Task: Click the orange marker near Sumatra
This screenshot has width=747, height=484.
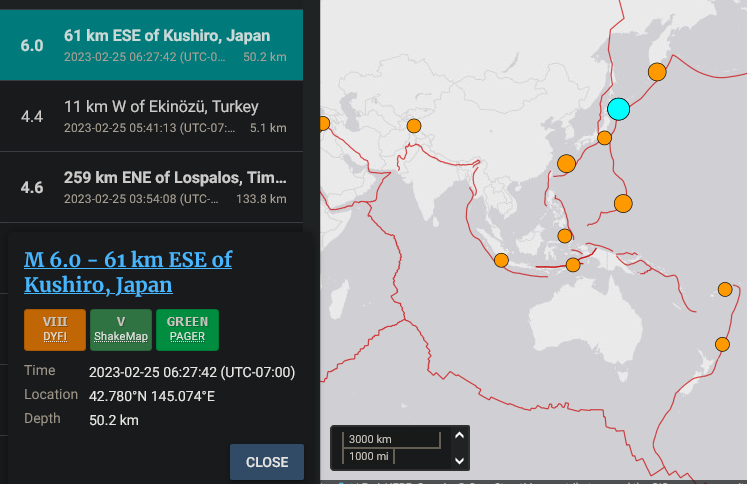Action: [x=501, y=260]
